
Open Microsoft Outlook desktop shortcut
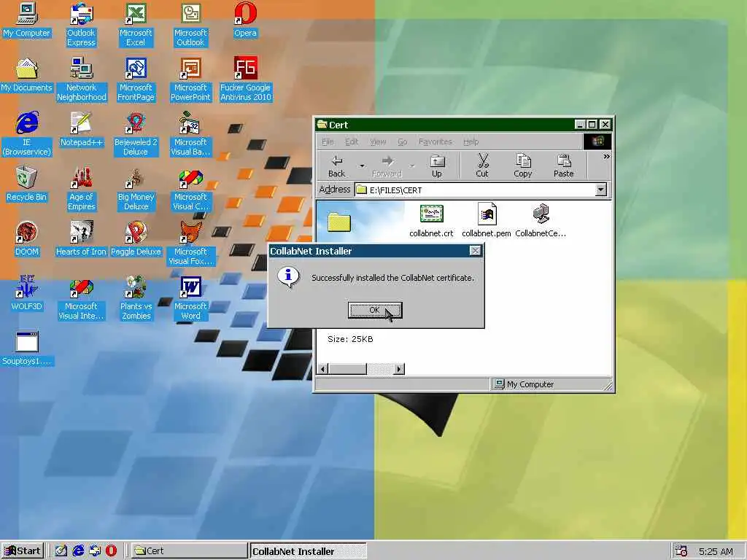click(x=190, y=25)
